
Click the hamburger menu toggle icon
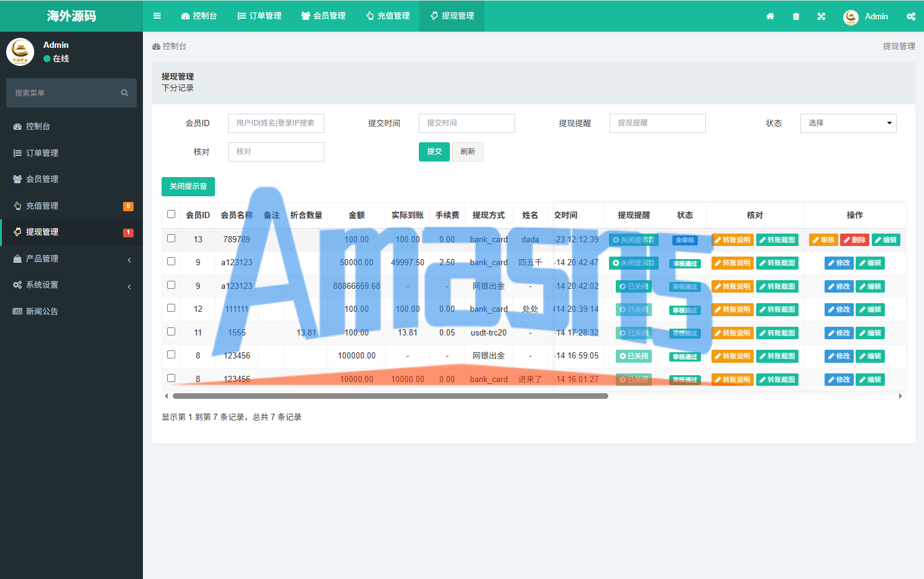click(x=157, y=16)
